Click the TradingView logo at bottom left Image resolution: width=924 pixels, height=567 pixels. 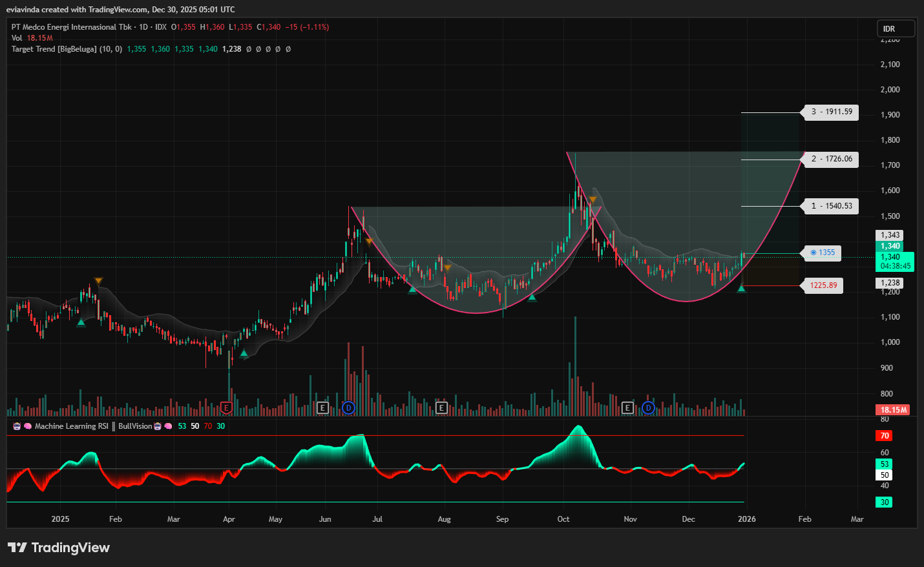click(59, 548)
